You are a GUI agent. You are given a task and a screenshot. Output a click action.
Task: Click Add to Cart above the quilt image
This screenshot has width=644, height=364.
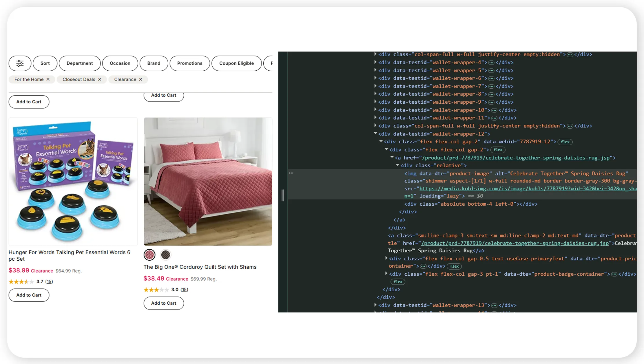point(164,97)
